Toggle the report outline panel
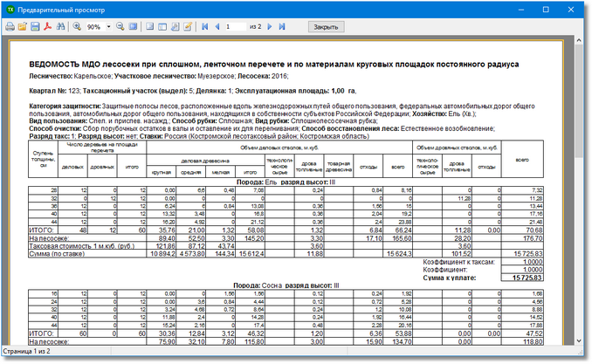The height and width of the screenshot is (364, 592). [x=150, y=27]
